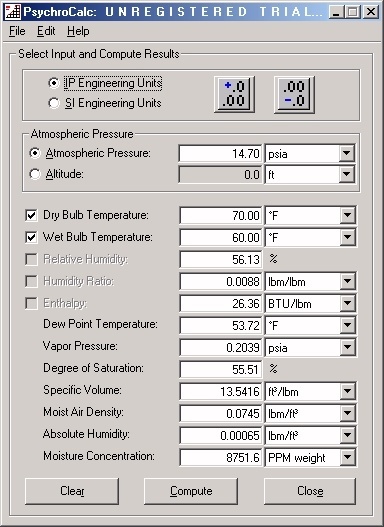Open Specific Volume unit dropdown
The height and width of the screenshot is (527, 384).
click(347, 392)
